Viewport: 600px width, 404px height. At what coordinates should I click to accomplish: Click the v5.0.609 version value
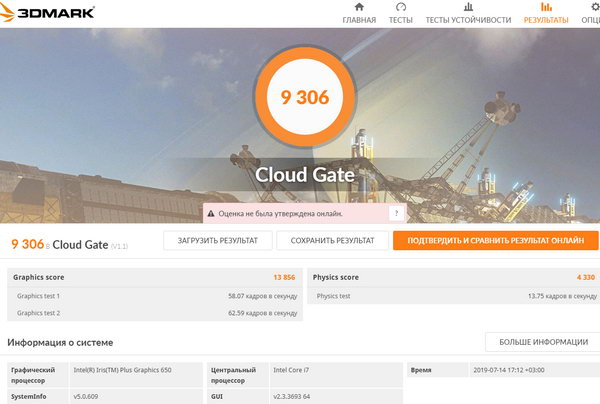point(86,396)
